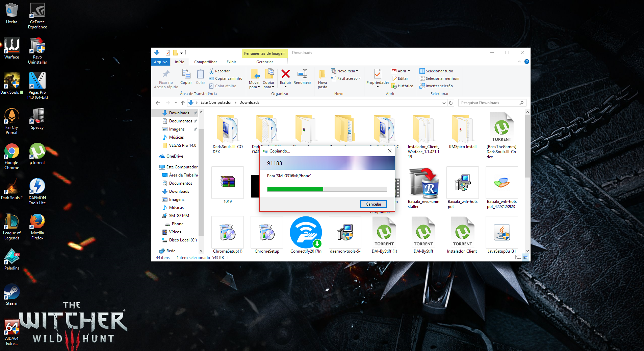The image size is (644, 351).
Task: Launch Warface desktop shortcut
Action: tap(11, 48)
